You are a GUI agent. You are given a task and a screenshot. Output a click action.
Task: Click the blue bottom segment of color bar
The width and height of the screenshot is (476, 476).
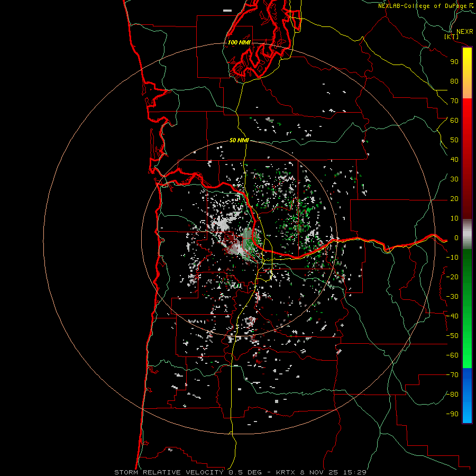(x=467, y=396)
